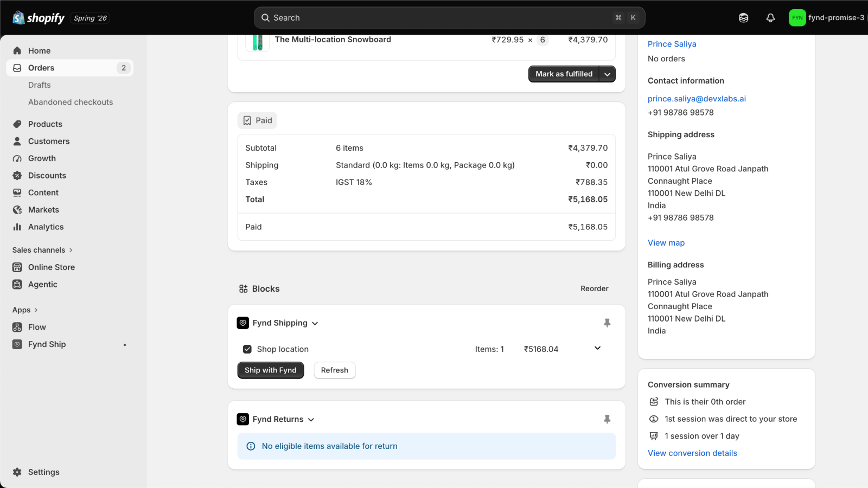Open View conversion details link
This screenshot has height=488, width=868.
[692, 453]
